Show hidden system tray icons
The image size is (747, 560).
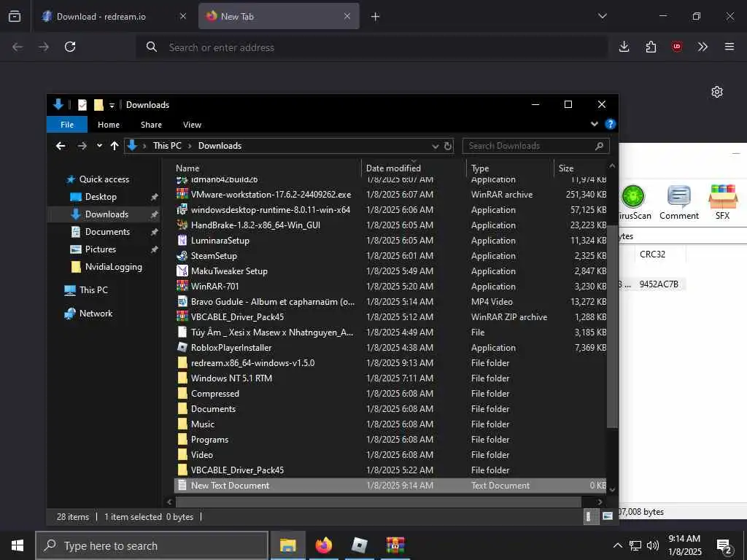pyautogui.click(x=617, y=545)
